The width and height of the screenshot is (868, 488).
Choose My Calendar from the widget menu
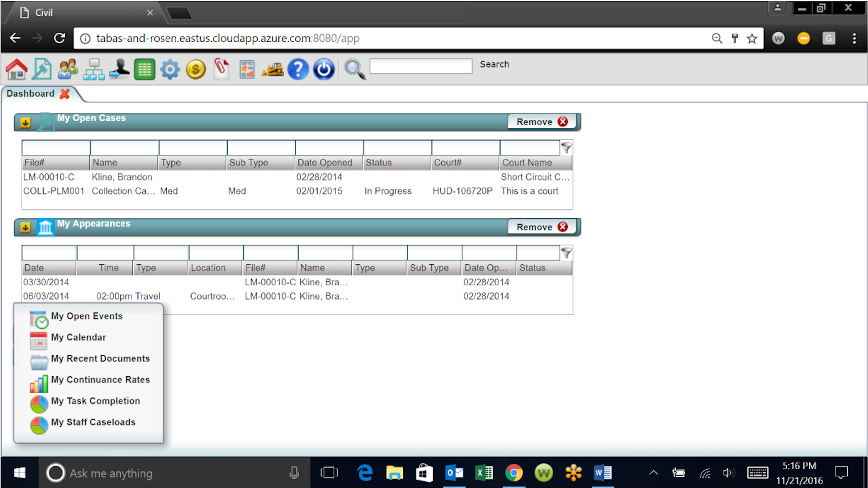pos(78,337)
